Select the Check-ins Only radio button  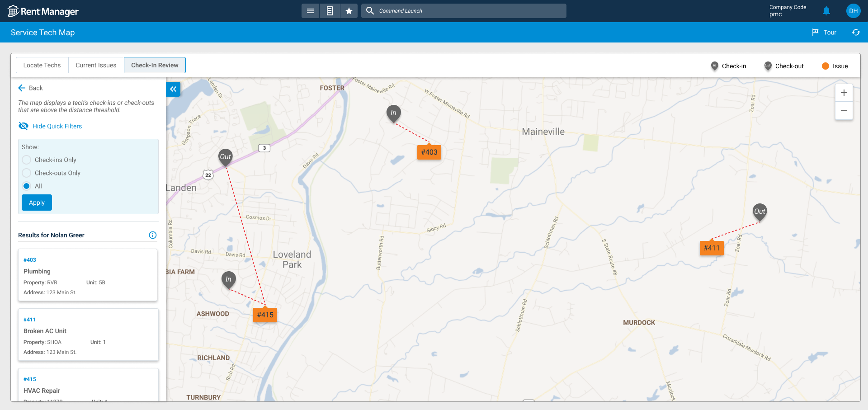[x=26, y=160]
